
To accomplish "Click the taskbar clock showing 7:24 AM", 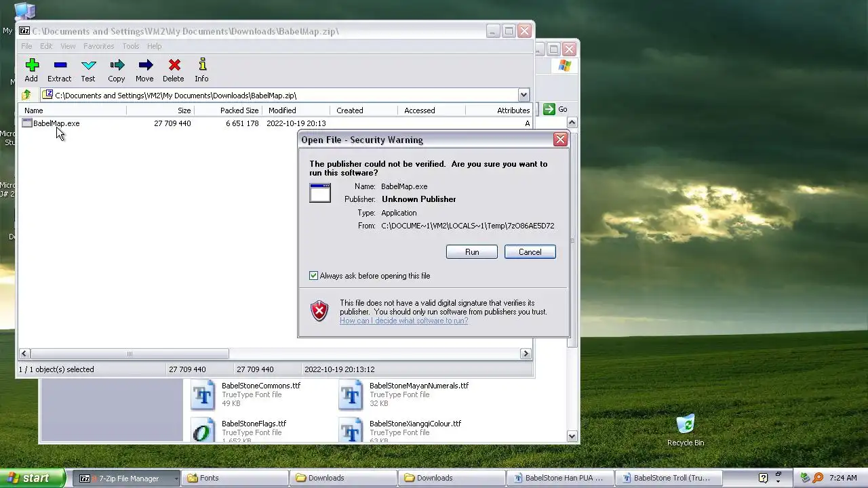I will pos(843,478).
